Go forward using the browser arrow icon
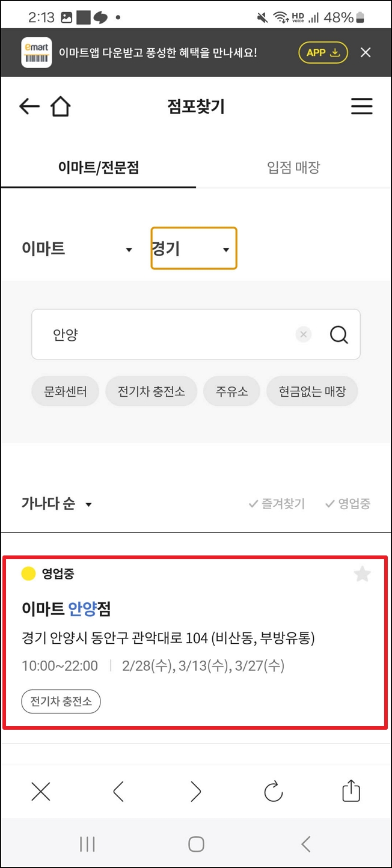The height and width of the screenshot is (868, 392). tap(196, 792)
